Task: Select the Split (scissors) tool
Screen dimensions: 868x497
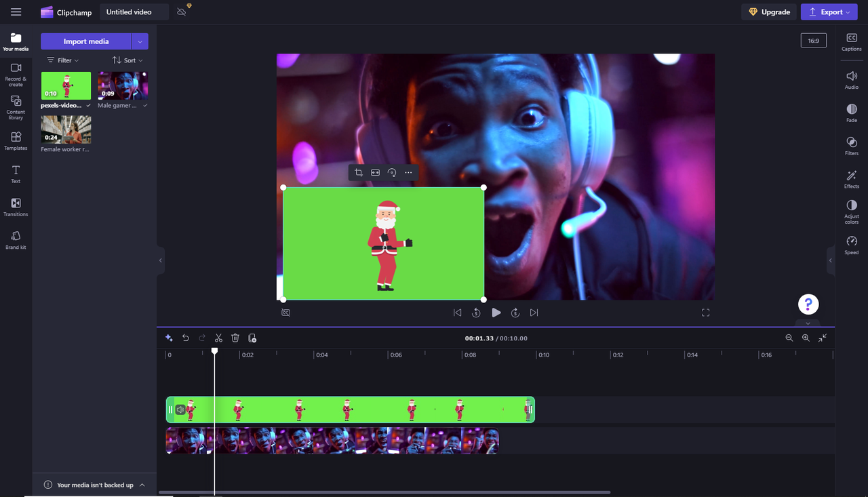Action: coord(218,338)
